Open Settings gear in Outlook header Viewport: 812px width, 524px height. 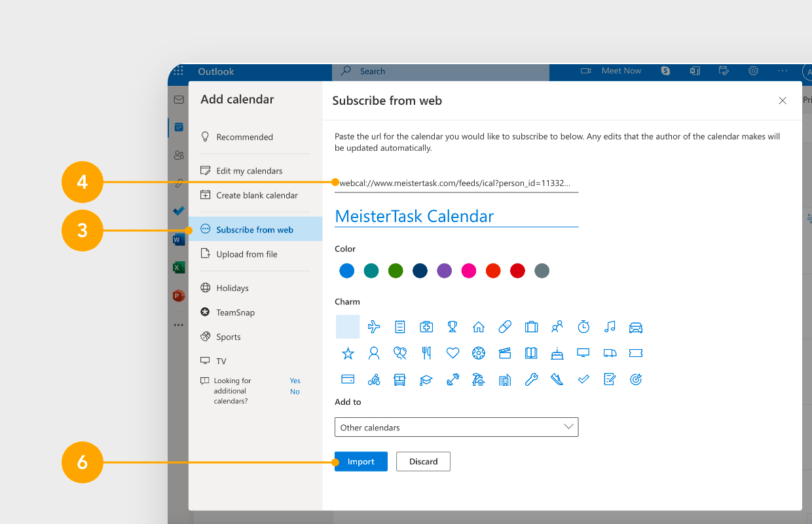tap(754, 71)
